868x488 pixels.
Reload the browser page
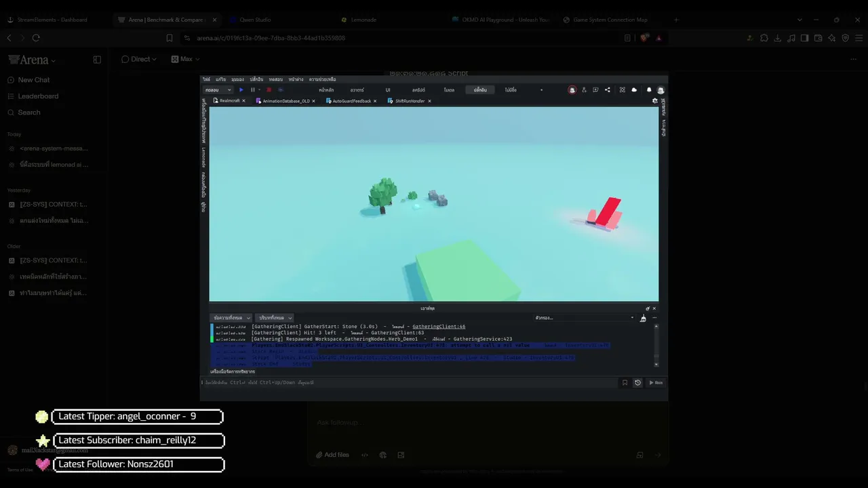(x=36, y=38)
